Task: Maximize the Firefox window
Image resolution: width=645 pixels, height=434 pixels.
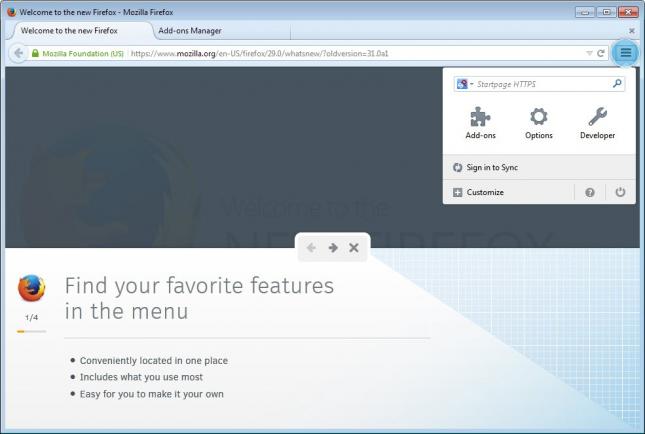Action: 606,12
